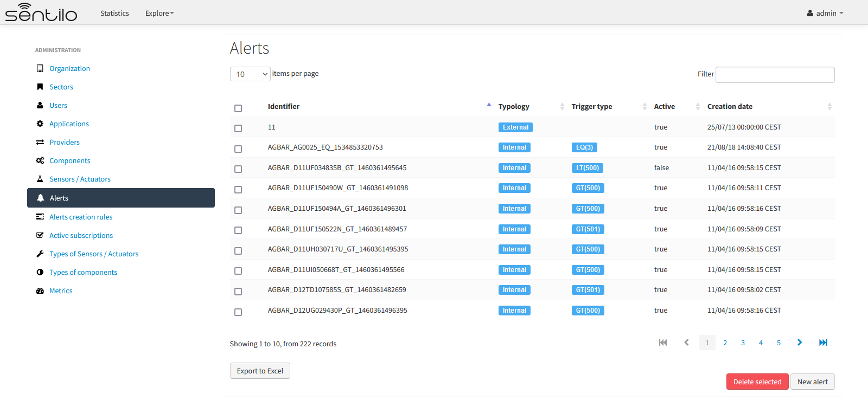Screen dimensions: 868x407
Task: Click the LT(500) trigger badge
Action: (588, 168)
